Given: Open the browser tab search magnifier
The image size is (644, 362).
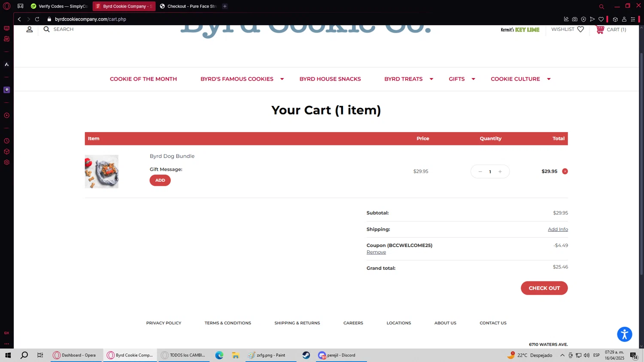Looking at the screenshot, I should 601,6.
